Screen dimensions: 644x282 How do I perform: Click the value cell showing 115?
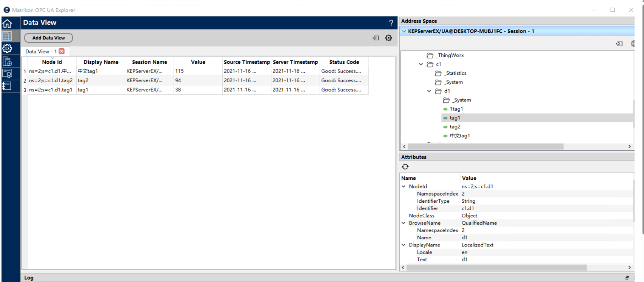click(198, 71)
